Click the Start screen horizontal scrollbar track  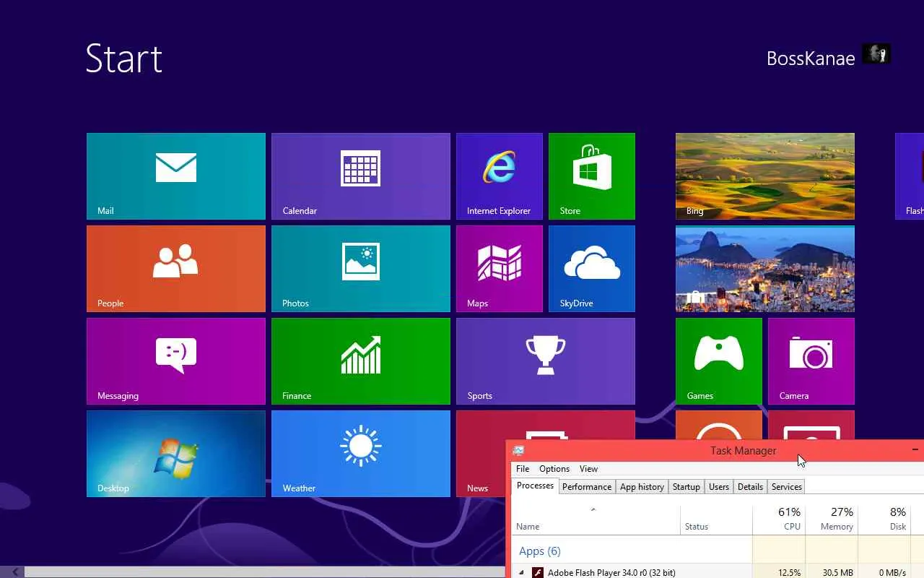264,572
